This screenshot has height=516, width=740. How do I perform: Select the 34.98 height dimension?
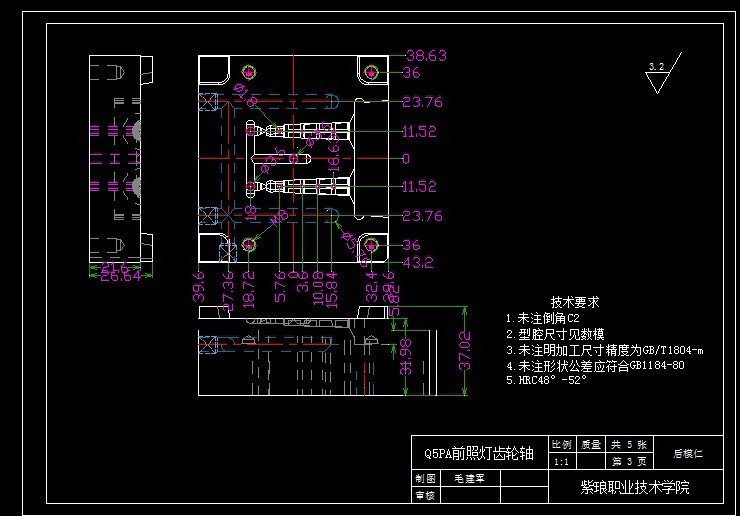click(406, 357)
